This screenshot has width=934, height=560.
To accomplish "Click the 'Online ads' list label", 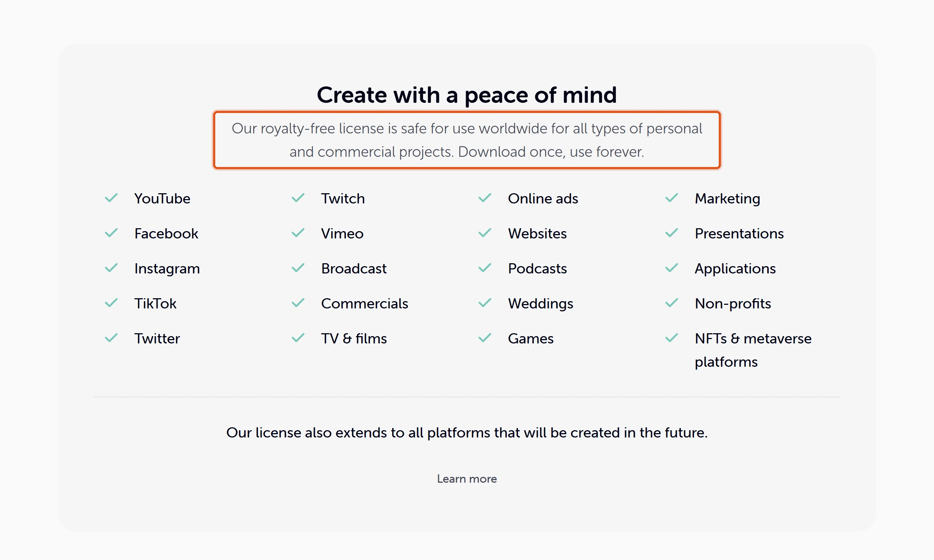I will pos(543,198).
